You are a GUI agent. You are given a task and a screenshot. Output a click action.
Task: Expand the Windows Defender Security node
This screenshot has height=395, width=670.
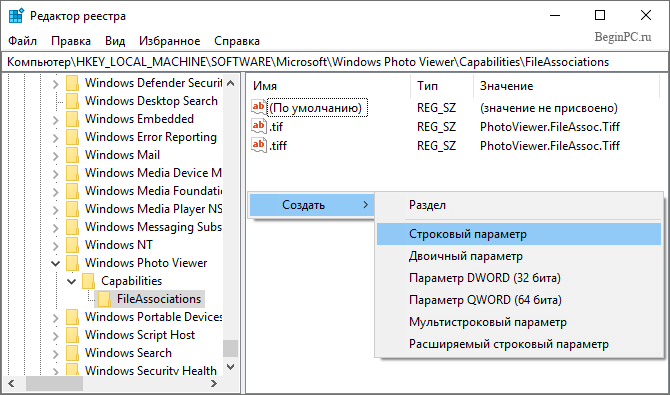(x=56, y=83)
